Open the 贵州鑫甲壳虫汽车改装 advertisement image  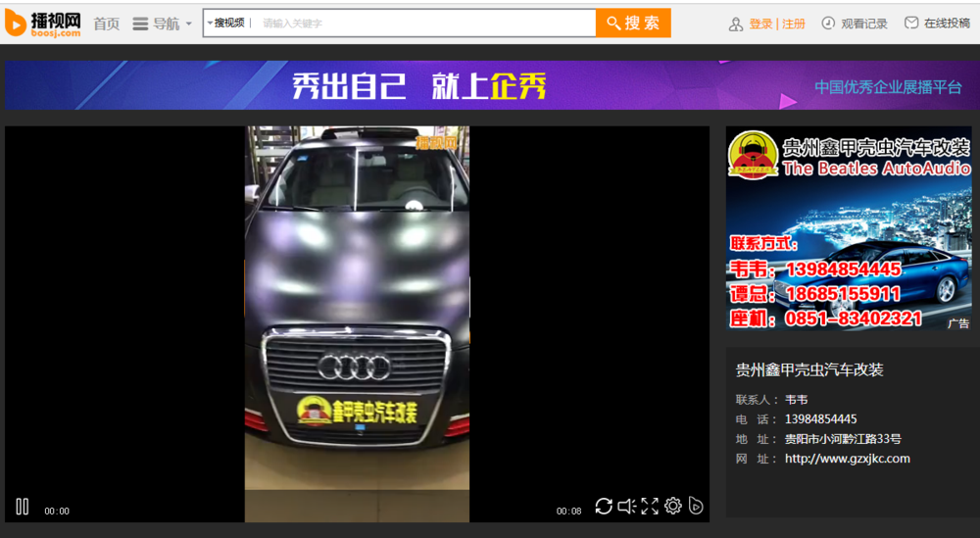click(x=849, y=228)
